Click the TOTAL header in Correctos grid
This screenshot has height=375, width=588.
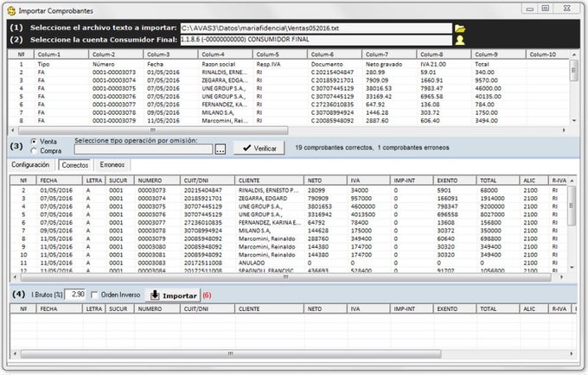[498, 181]
